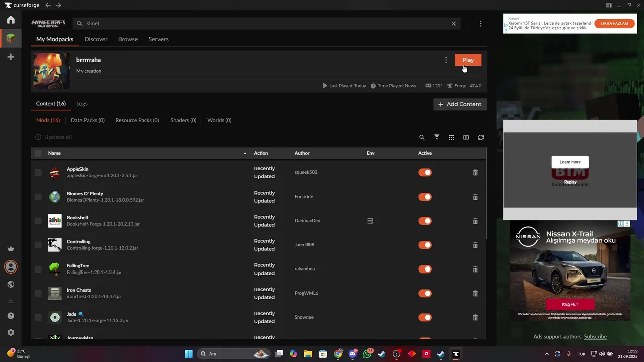The width and height of the screenshot is (644, 362).
Task: Navigate back with the left arrow
Action: pos(48,5)
